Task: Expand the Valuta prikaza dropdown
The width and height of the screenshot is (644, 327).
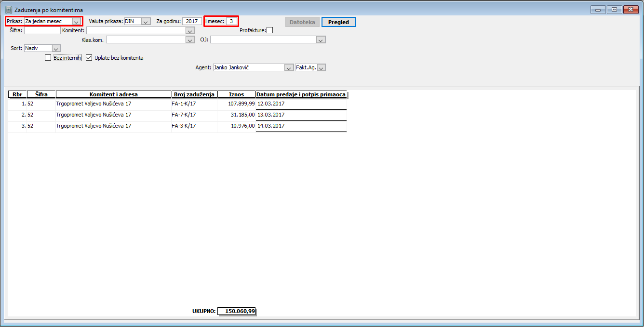Action: point(146,22)
